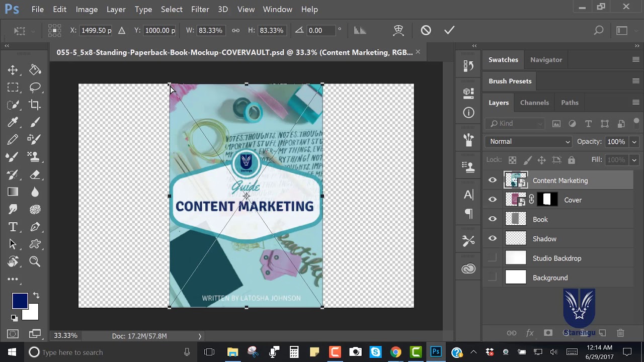This screenshot has width=644, height=362.
Task: Select the Quick Selection tool
Action: [x=13, y=105]
